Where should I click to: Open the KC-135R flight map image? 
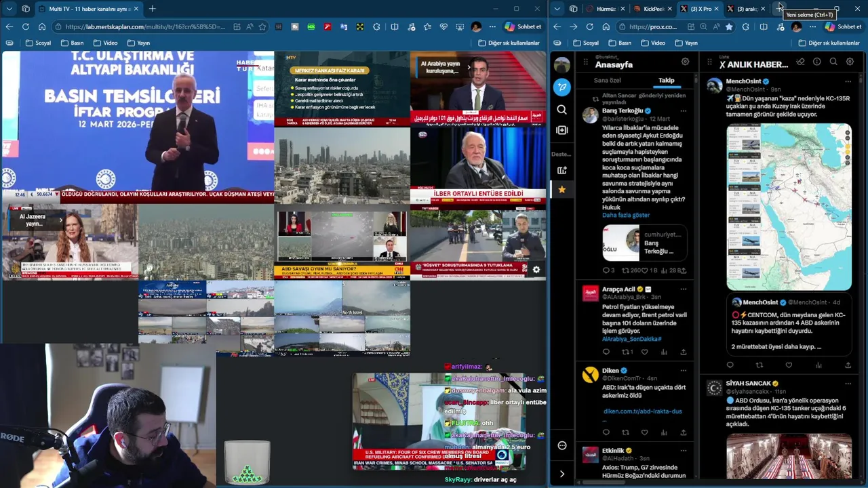(x=789, y=207)
